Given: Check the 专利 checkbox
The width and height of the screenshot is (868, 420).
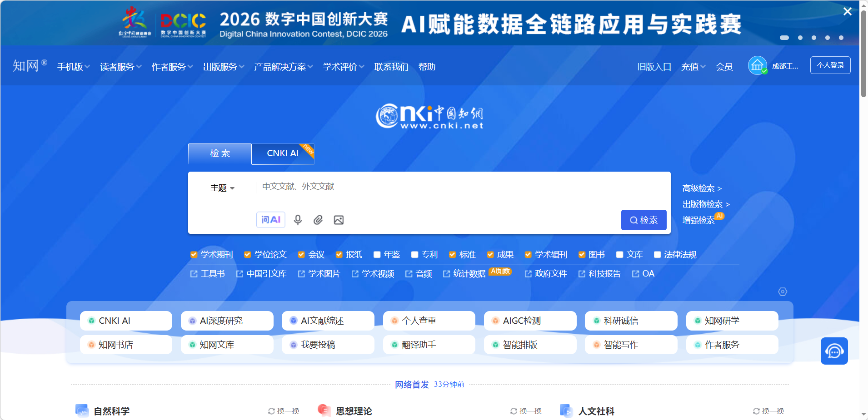Looking at the screenshot, I should tap(414, 255).
